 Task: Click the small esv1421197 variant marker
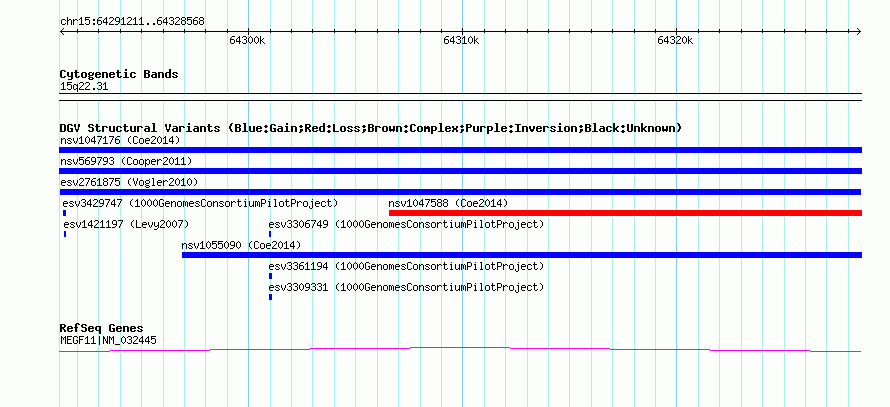pyautogui.click(x=65, y=234)
